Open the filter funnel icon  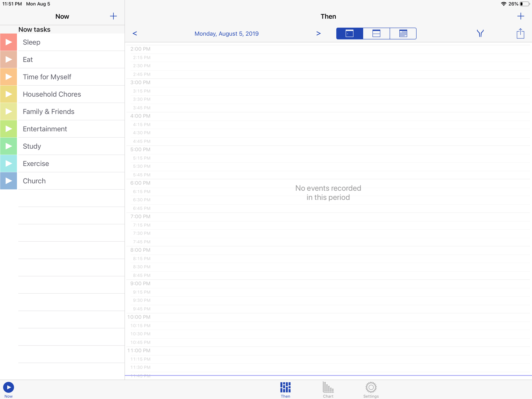[480, 34]
